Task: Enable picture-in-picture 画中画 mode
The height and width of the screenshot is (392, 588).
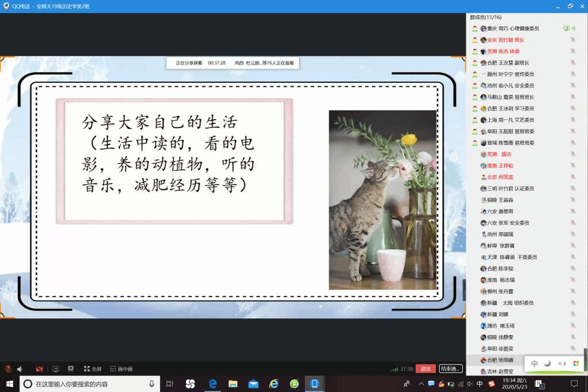Action: click(x=121, y=369)
